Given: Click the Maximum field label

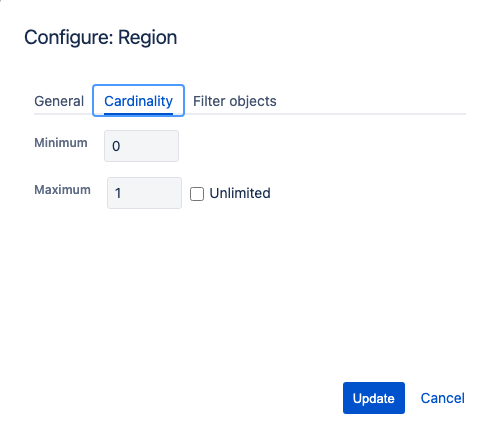Looking at the screenshot, I should point(62,190).
